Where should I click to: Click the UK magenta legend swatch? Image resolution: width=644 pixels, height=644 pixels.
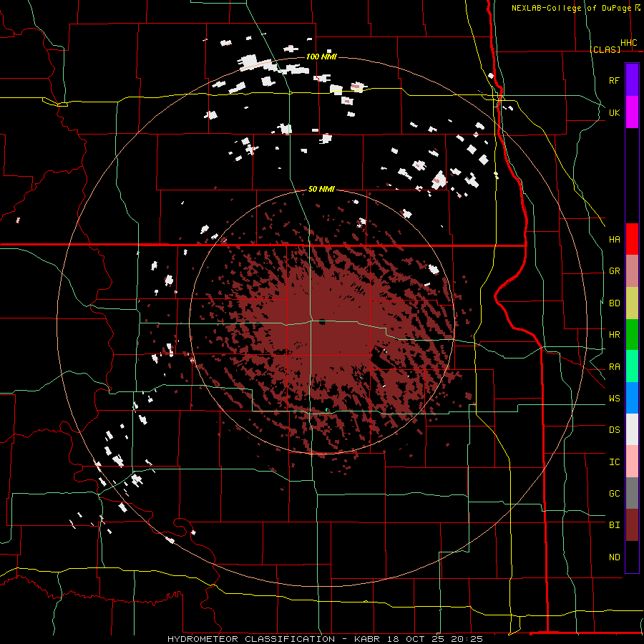[x=632, y=112]
